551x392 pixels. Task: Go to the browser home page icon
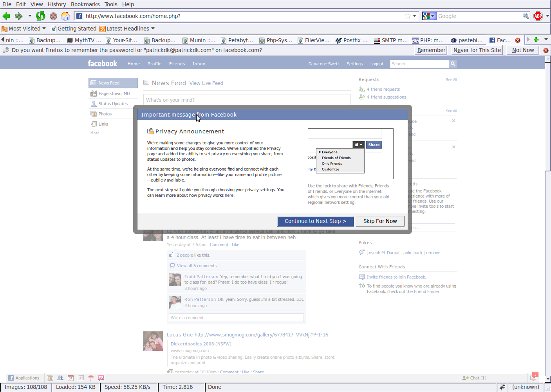pos(66,16)
